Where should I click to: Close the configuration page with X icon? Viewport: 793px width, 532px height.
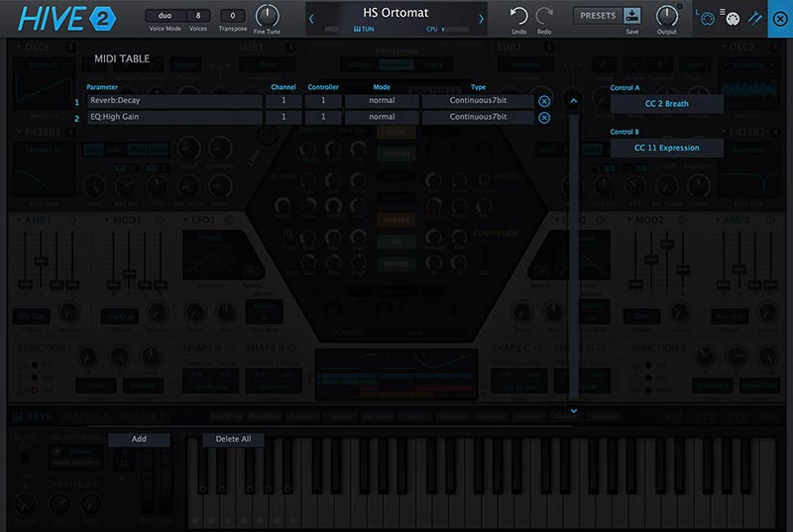click(x=780, y=19)
